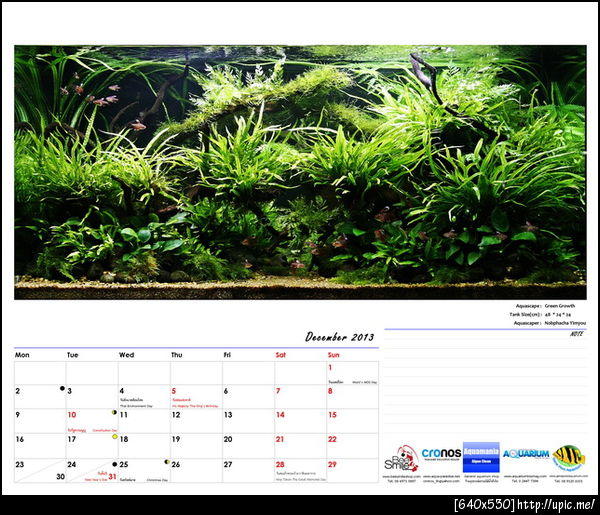Image resolution: width=600 pixels, height=515 pixels.
Task: Click the black moon dot in cell 24
Action: click(x=114, y=464)
